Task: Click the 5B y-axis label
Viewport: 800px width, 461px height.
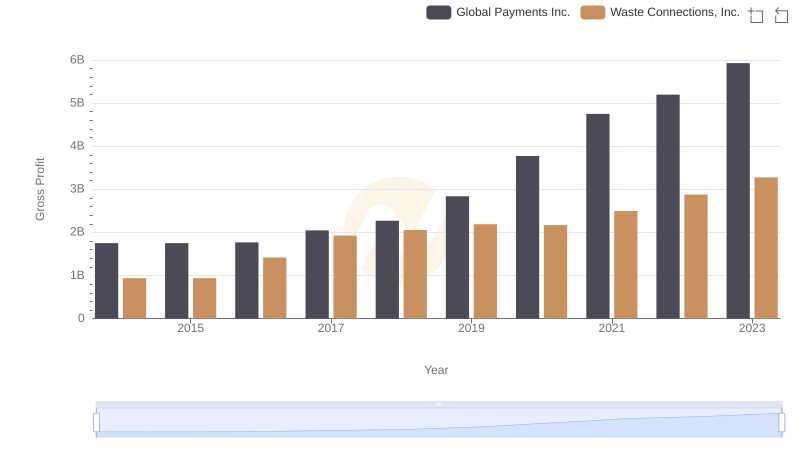Action: click(77, 103)
